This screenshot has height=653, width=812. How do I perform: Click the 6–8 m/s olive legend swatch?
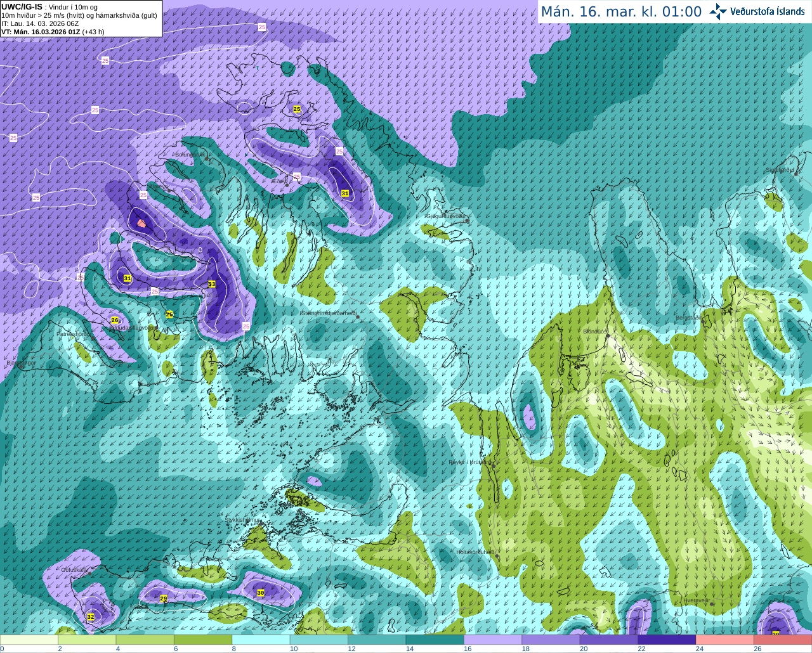pos(203,640)
